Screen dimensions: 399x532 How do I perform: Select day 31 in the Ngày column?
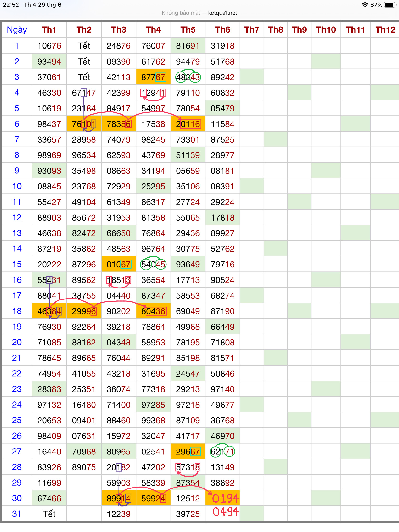[17, 514]
